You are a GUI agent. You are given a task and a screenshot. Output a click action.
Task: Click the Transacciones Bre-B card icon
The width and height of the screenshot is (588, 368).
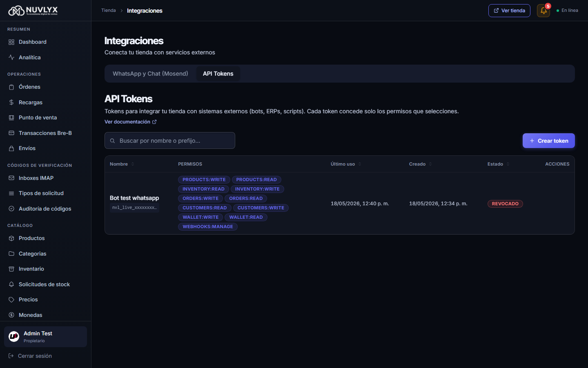pos(11,133)
